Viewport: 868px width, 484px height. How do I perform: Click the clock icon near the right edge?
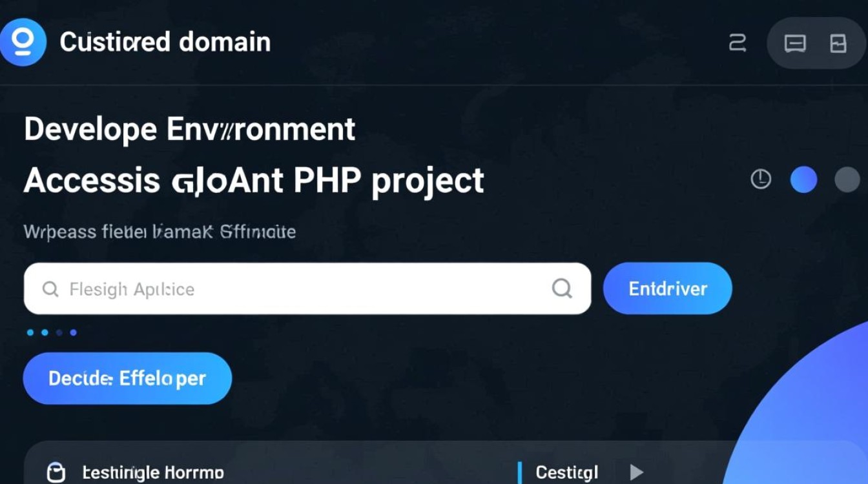coord(761,180)
